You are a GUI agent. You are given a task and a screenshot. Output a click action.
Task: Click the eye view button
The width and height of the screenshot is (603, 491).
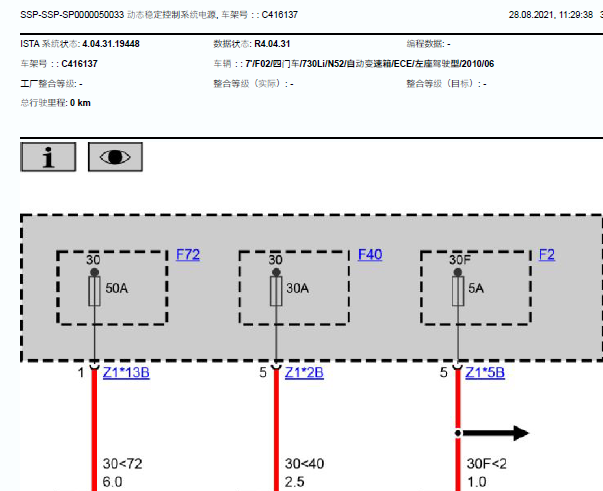[115, 157]
